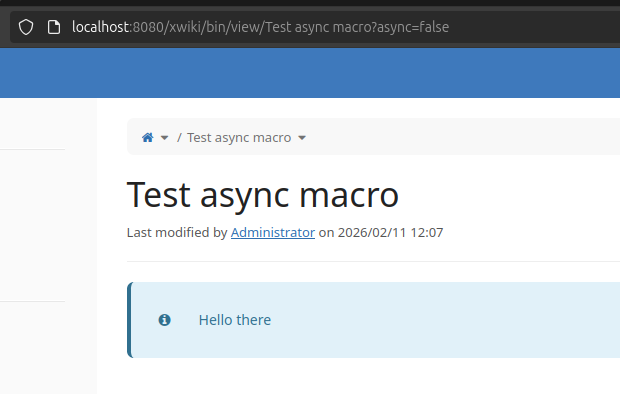Click the Test async macro breadcrumb
Viewport: 620px width, 394px height.
pos(239,138)
